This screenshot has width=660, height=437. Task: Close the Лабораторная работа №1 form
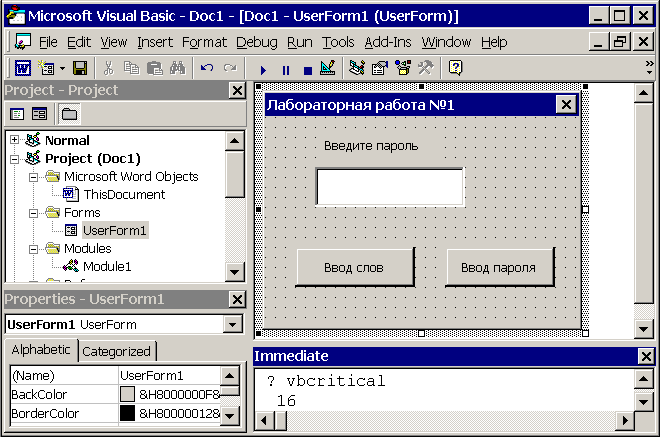coord(566,104)
